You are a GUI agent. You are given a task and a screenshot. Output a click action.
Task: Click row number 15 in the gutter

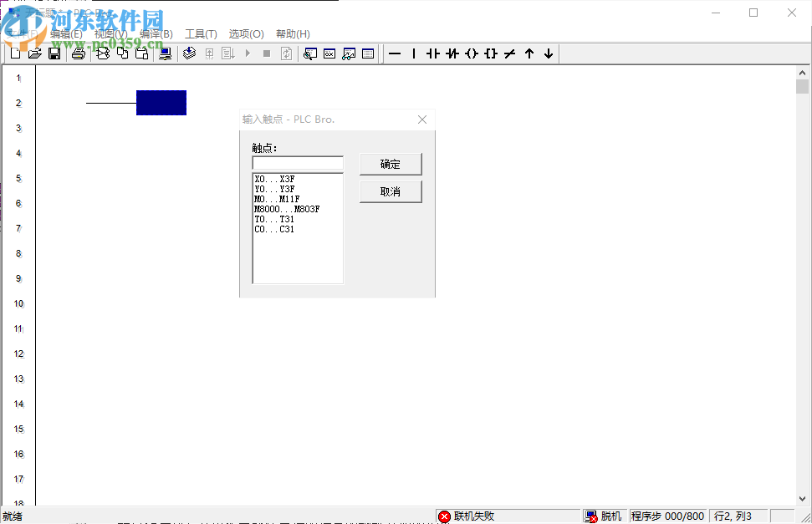pyautogui.click(x=18, y=430)
